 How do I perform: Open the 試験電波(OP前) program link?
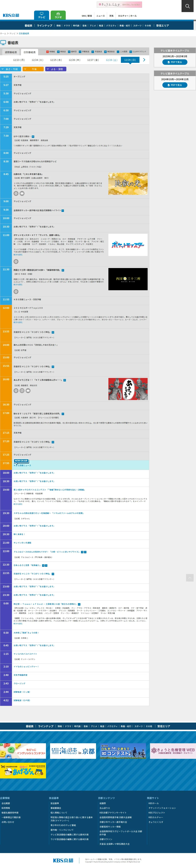22,700
